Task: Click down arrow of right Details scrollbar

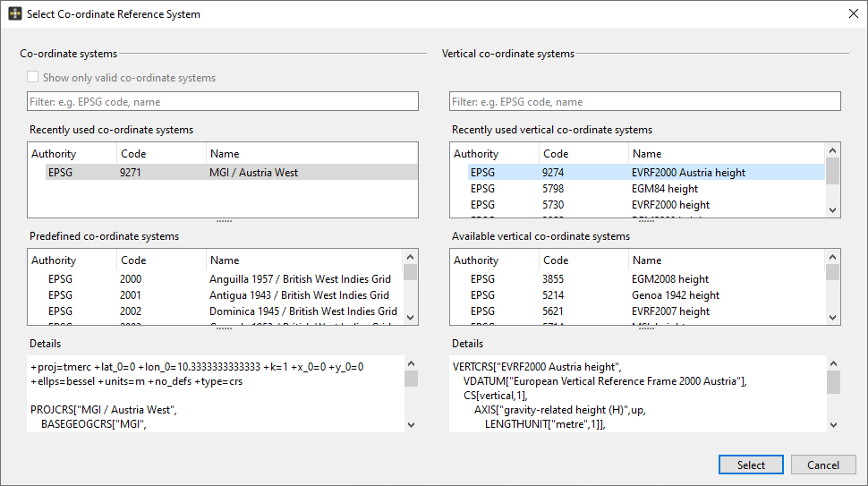Action: (834, 425)
